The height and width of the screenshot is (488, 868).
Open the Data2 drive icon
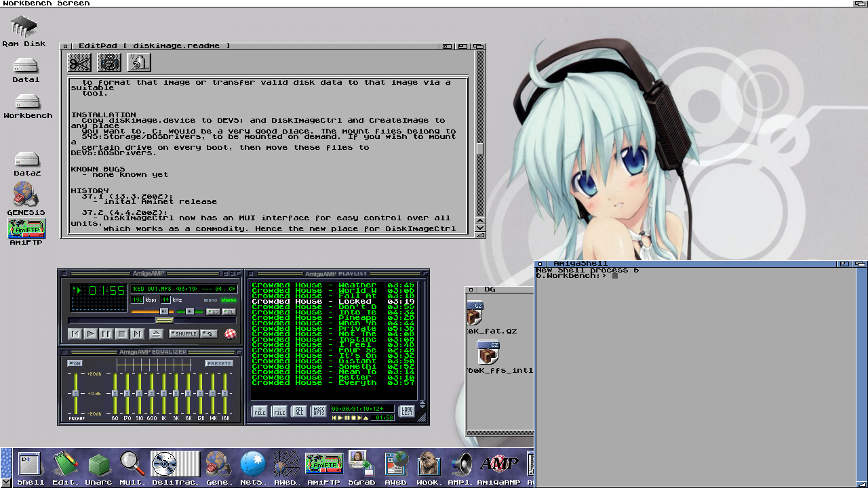(x=27, y=164)
